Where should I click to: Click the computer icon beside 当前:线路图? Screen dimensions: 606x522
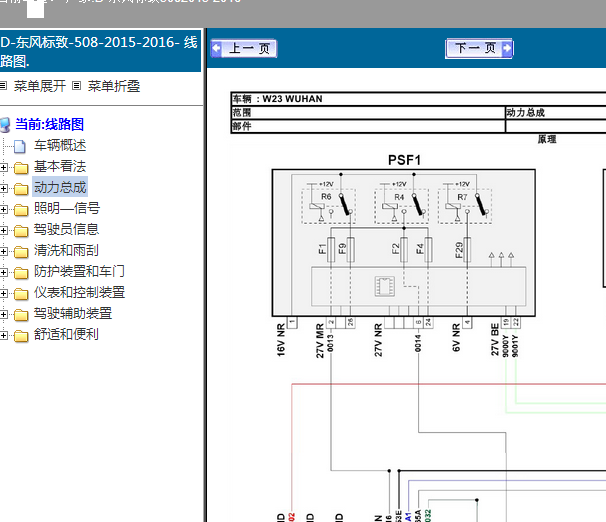coord(6,125)
